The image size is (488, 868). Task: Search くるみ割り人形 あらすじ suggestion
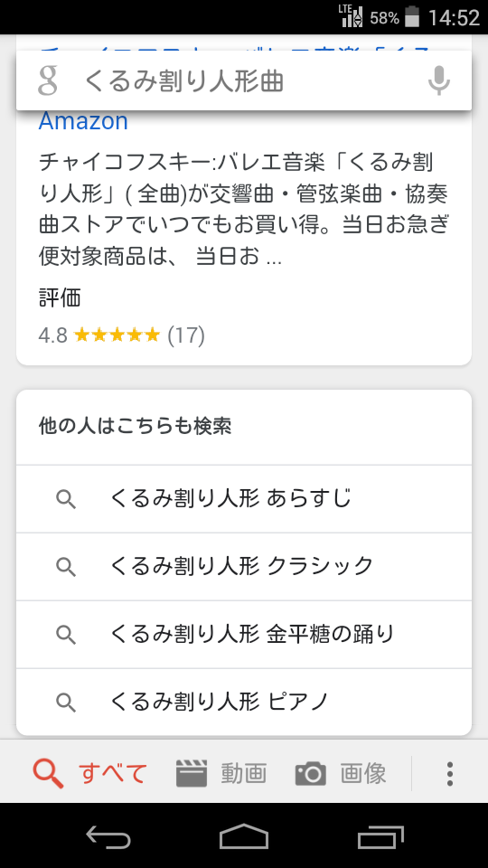244,499
